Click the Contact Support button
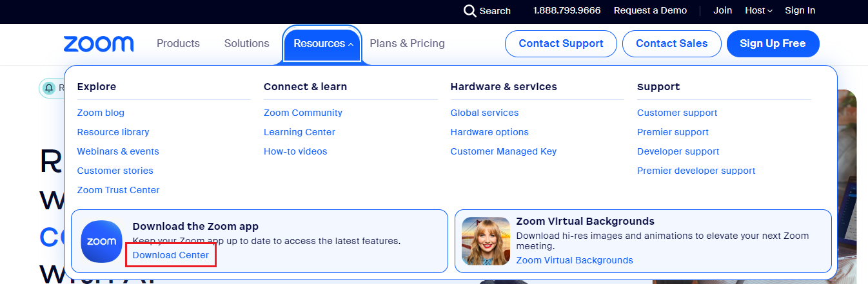Viewport: 868px width, 284px height. 561,44
